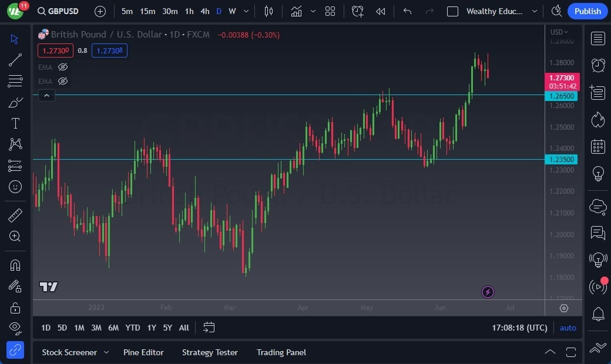Click the Publish button
Image resolution: width=611 pixels, height=364 pixels.
click(x=587, y=11)
